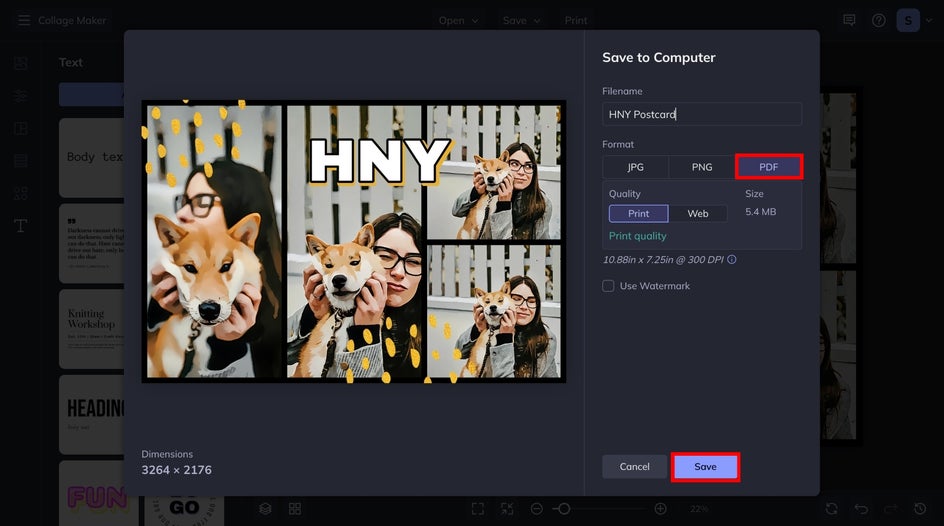Open the history clock icon
This screenshot has height=526, width=944.
[920, 509]
